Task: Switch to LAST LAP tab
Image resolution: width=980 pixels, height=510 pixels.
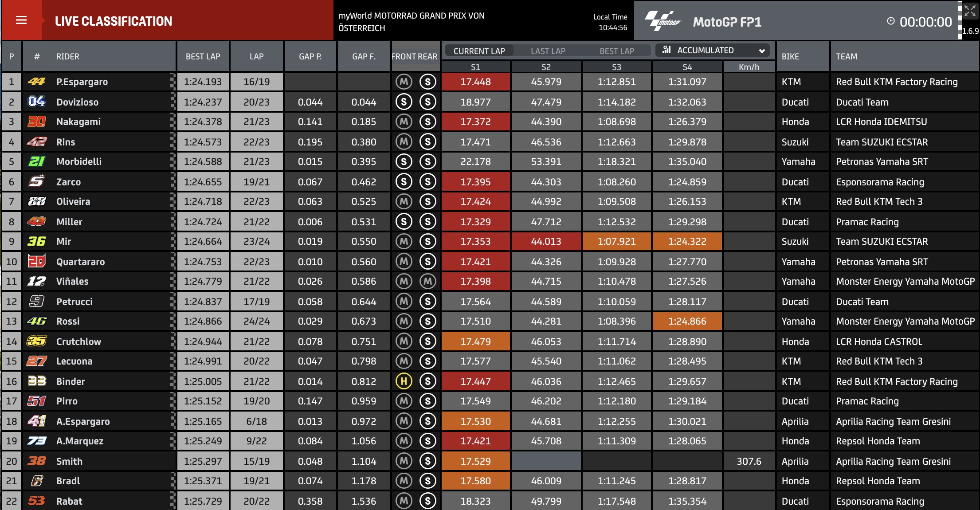Action: click(x=548, y=51)
